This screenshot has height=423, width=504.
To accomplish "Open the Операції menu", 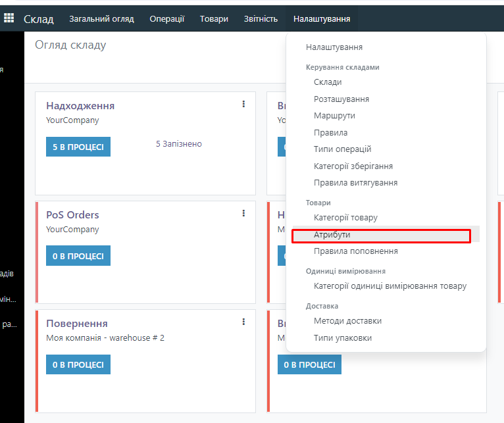I will point(167,19).
